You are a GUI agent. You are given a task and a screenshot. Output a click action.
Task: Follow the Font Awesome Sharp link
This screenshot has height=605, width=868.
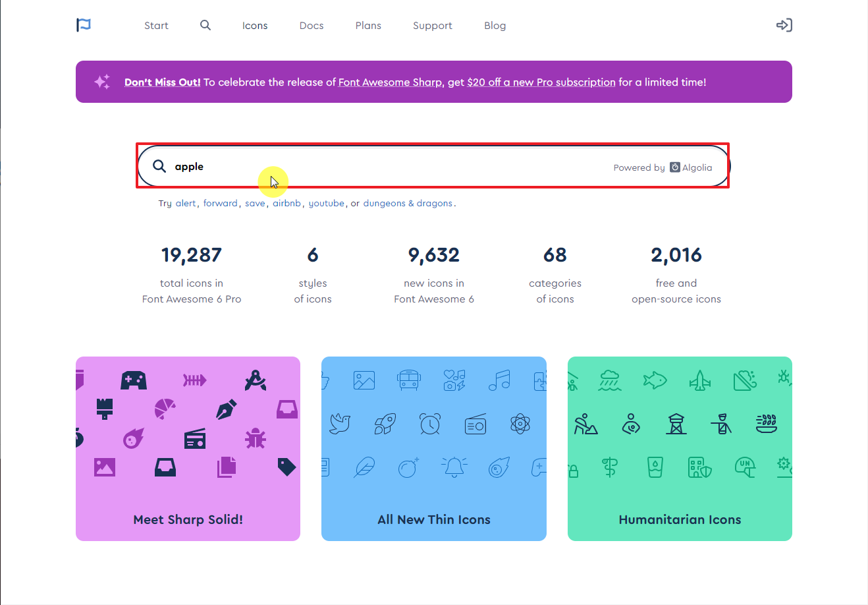click(390, 82)
